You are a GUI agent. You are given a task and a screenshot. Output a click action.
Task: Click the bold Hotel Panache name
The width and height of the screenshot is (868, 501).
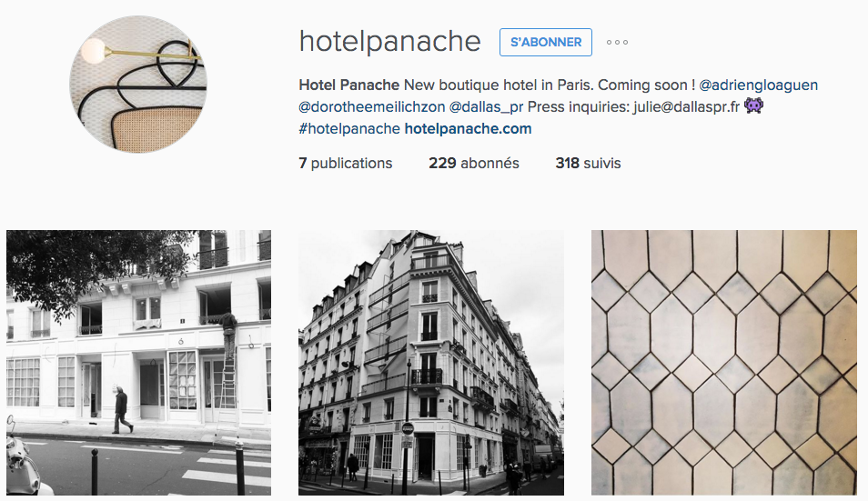pos(348,85)
